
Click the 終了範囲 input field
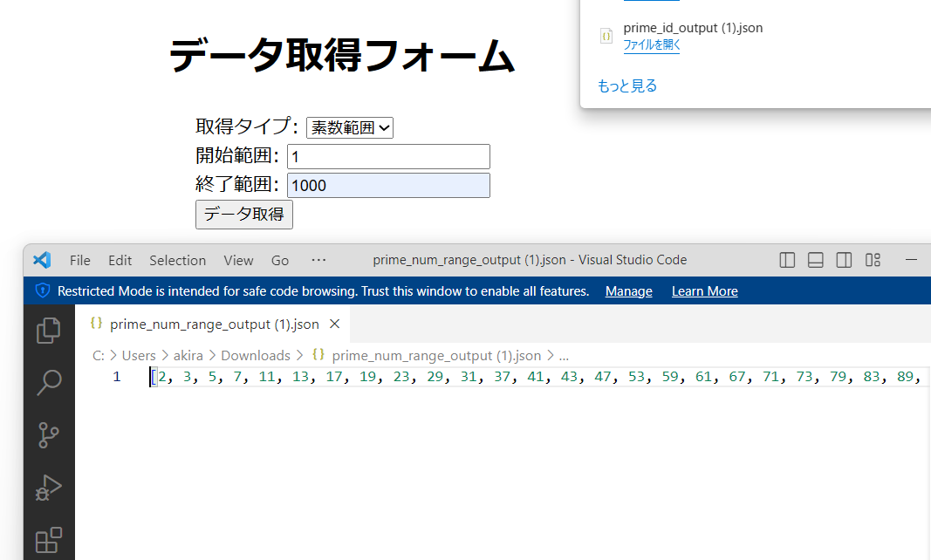click(389, 185)
